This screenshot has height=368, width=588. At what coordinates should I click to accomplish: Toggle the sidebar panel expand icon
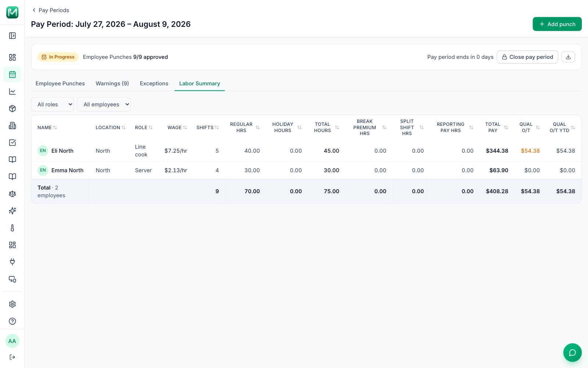click(12, 36)
